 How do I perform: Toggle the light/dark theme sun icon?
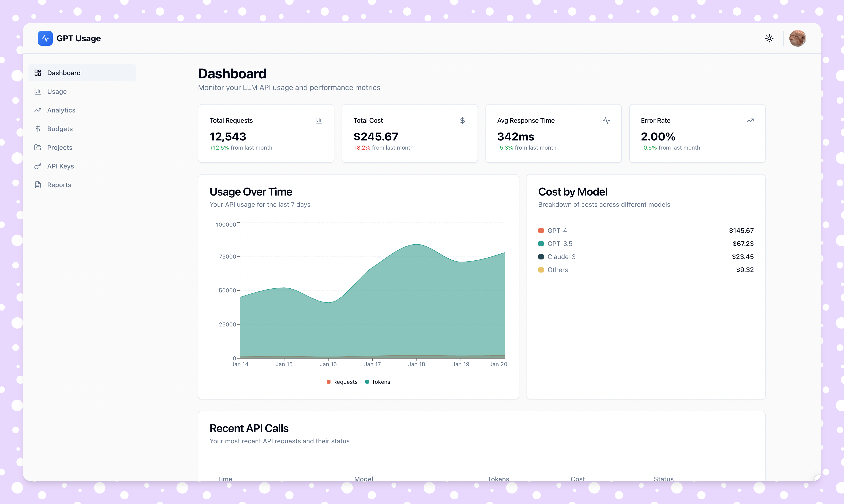769,38
